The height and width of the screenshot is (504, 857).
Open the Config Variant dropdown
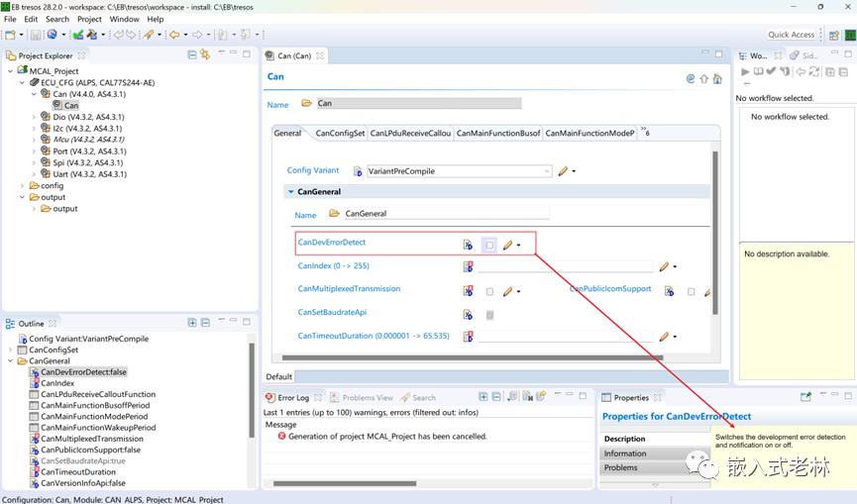tap(547, 171)
